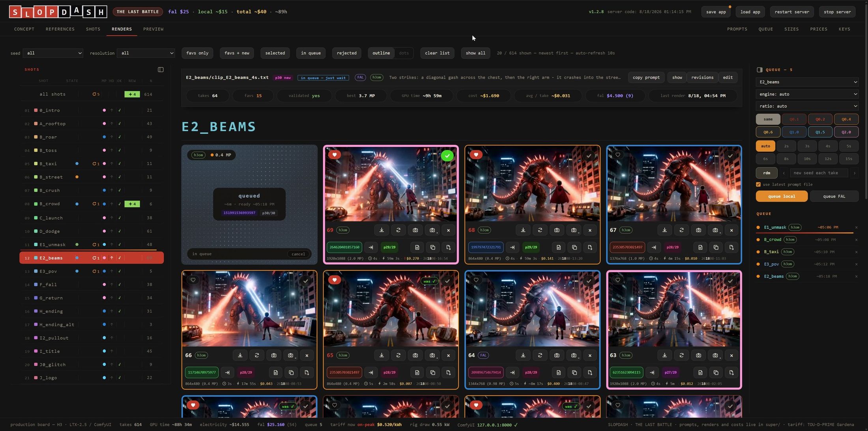Remove E3_pov from the queue list
The image size is (868, 431).
856,264
